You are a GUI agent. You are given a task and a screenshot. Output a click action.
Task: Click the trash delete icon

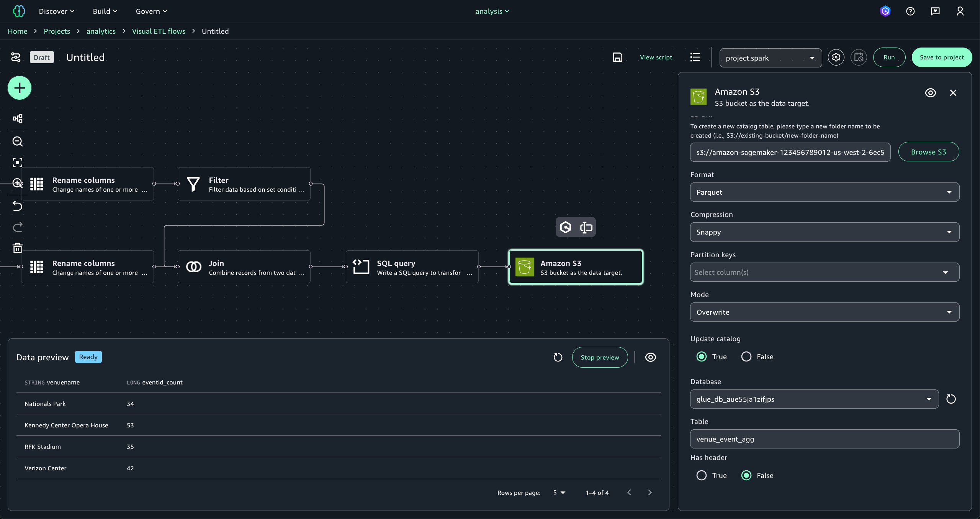click(x=18, y=248)
